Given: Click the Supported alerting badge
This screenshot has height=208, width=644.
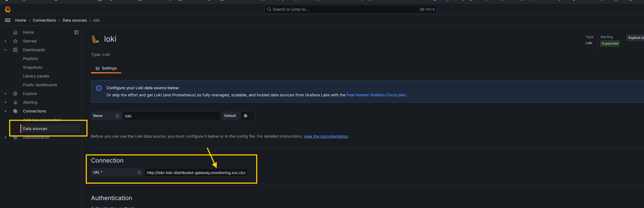Looking at the screenshot, I should 610,44.
